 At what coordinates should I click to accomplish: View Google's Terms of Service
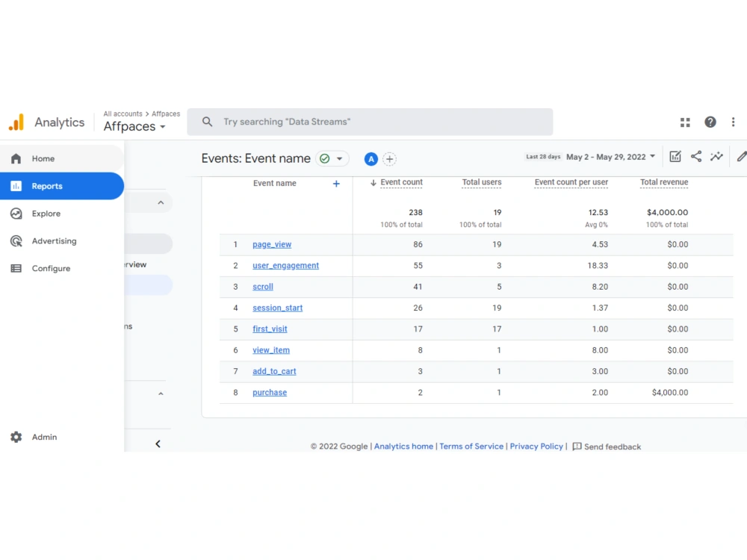[471, 446]
